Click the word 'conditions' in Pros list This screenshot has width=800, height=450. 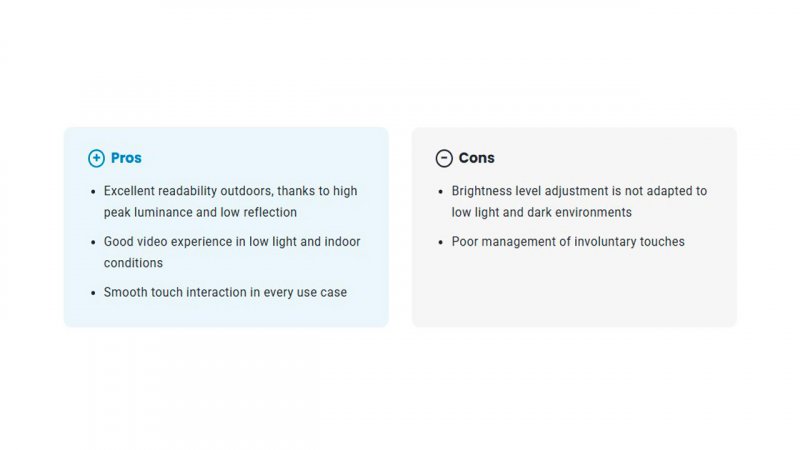(x=133, y=263)
